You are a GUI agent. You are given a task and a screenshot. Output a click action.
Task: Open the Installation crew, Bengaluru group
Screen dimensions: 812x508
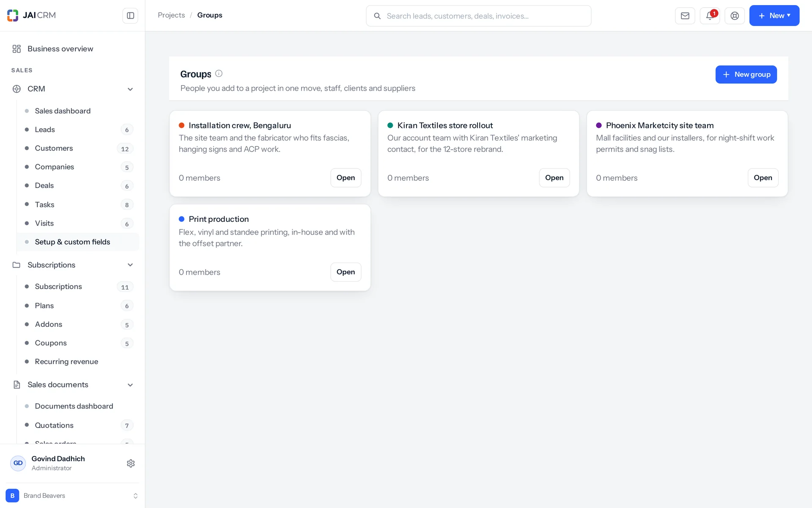(346, 178)
